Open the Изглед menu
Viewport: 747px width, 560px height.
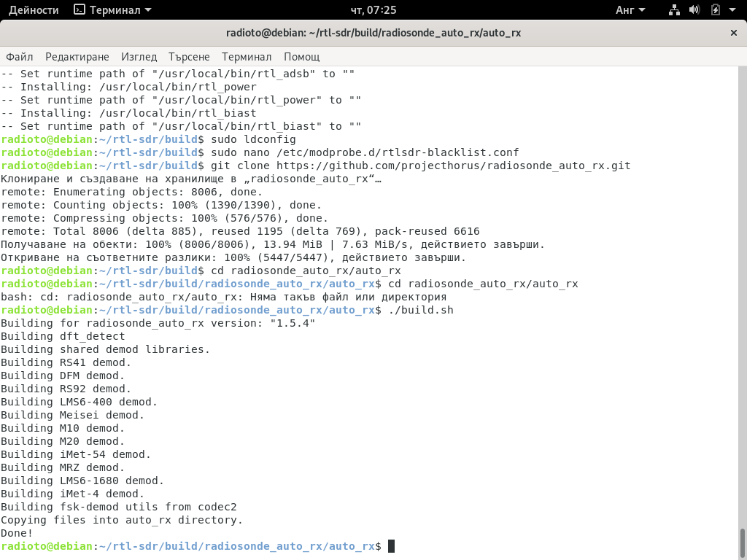pyautogui.click(x=139, y=57)
